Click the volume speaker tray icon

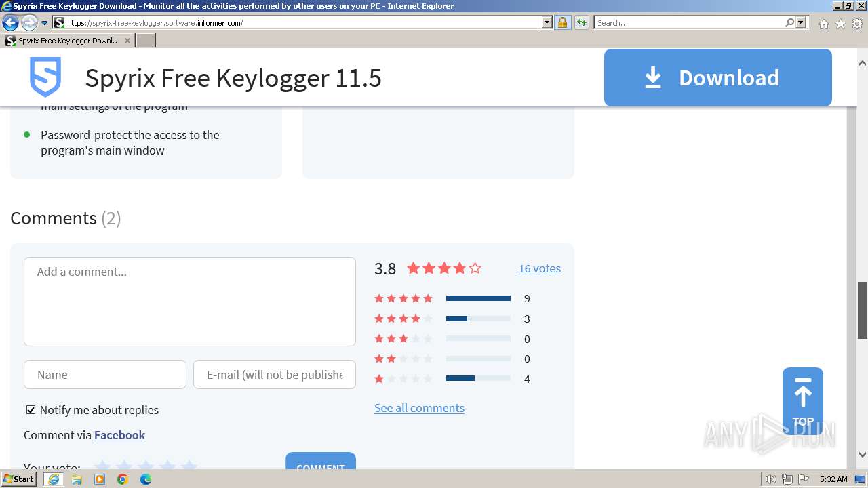pos(771,479)
